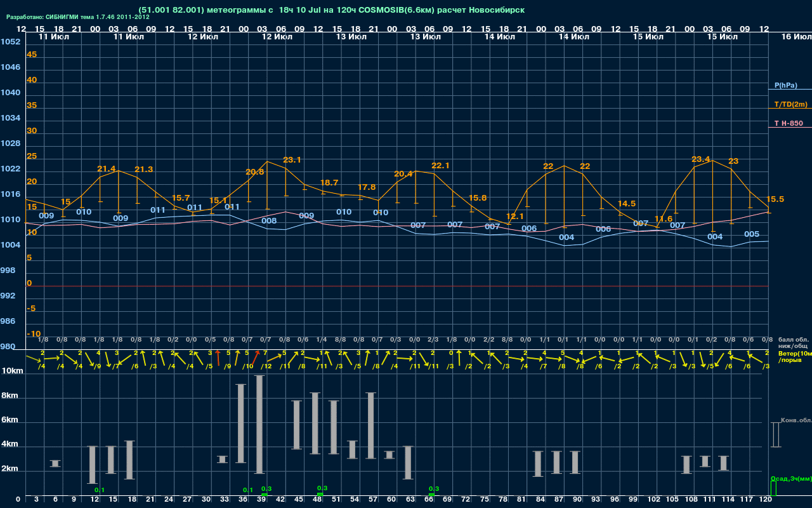The height and width of the screenshot is (508, 812).
Task: Click the 22.1 temperature label
Action: 440,166
